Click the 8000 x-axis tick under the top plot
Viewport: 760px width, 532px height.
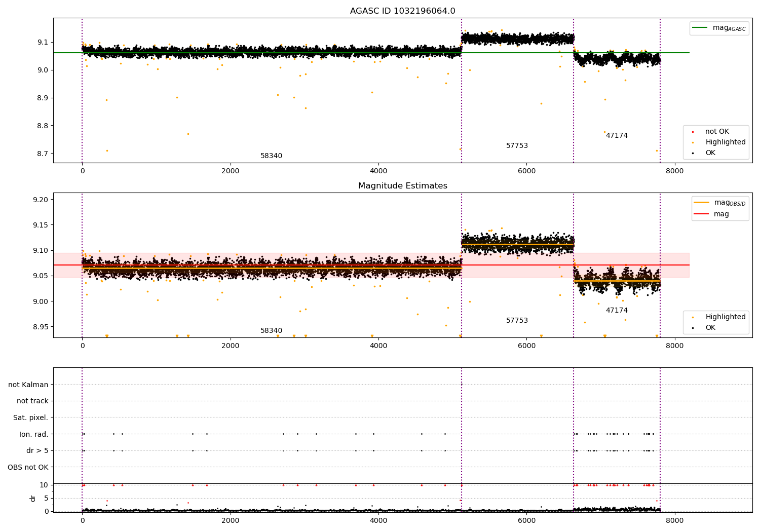pyautogui.click(x=674, y=171)
